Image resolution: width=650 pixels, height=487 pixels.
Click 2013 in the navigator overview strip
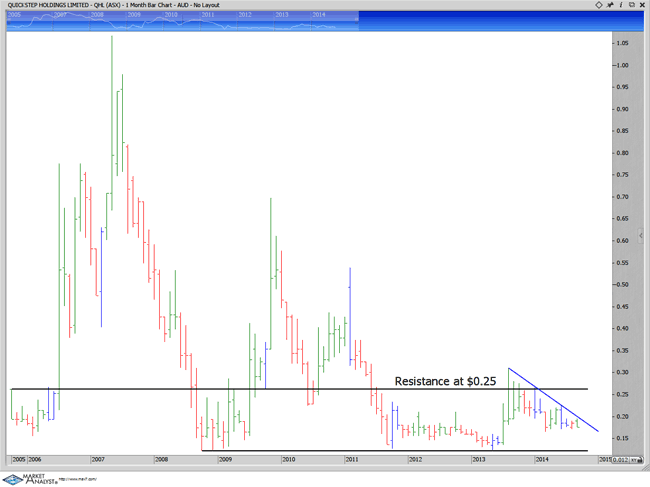(x=281, y=15)
